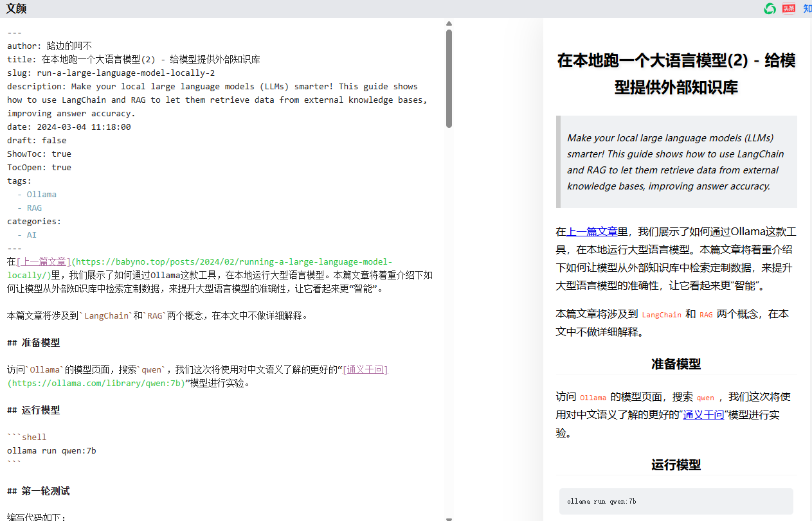Click the scroll-down arrow of editor scrollbar
Screen dimensions: 812x521
coord(449,518)
